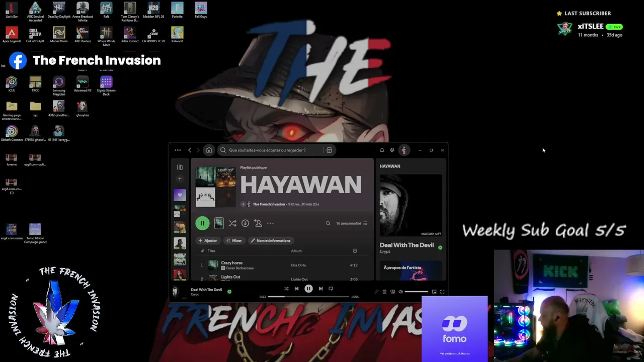Search within the HAYAWAN playlist

328,223
